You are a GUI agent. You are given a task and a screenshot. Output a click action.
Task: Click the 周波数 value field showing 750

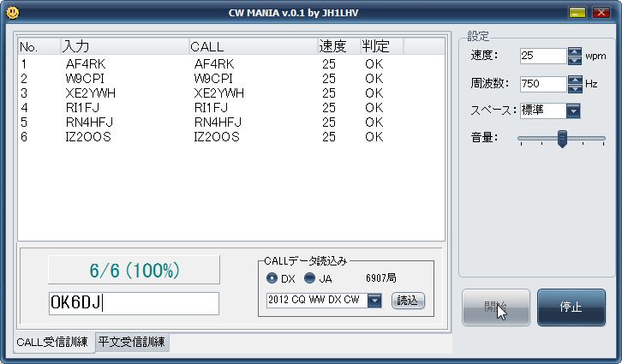coord(543,84)
